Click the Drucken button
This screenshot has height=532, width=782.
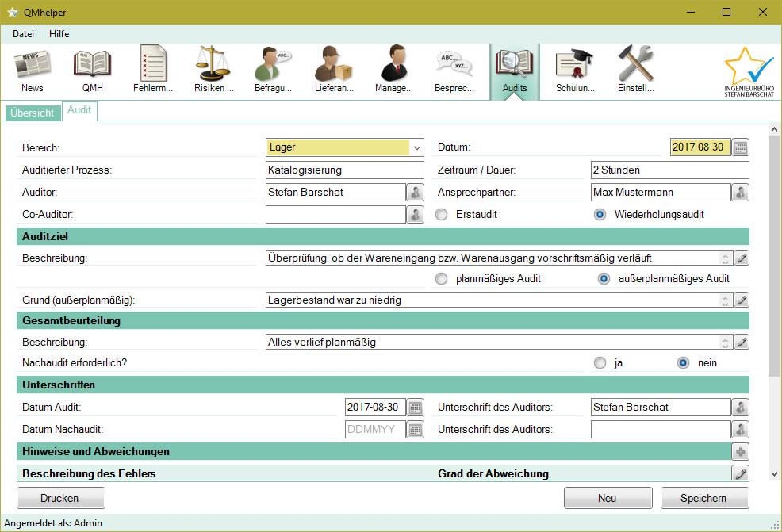click(60, 498)
